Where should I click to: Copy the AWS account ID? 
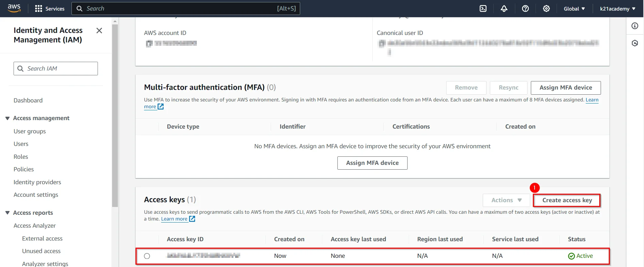[149, 43]
